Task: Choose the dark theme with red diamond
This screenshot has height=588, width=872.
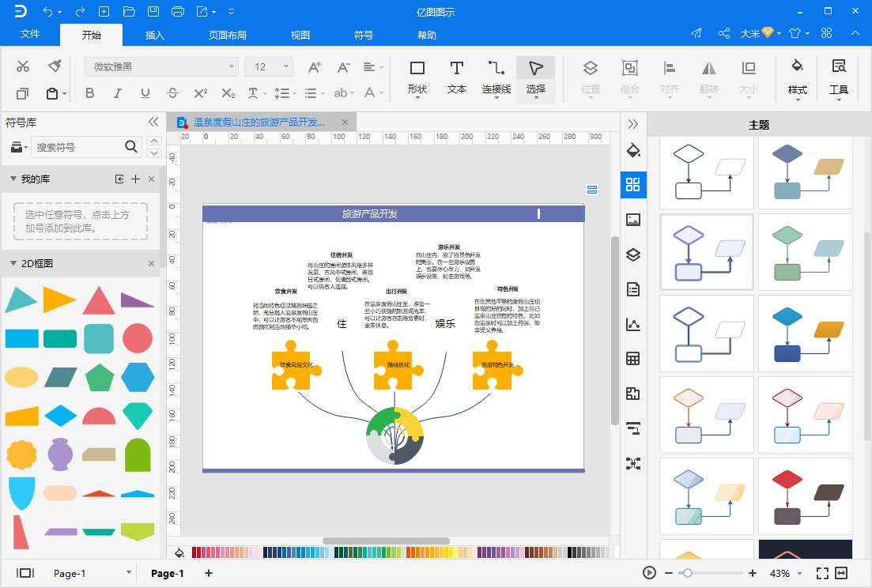Action: (x=806, y=497)
